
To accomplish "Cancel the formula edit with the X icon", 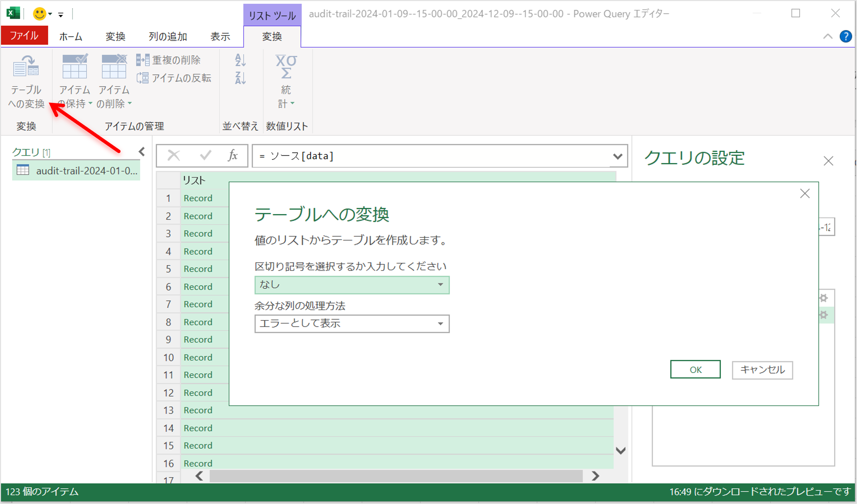I will (174, 156).
